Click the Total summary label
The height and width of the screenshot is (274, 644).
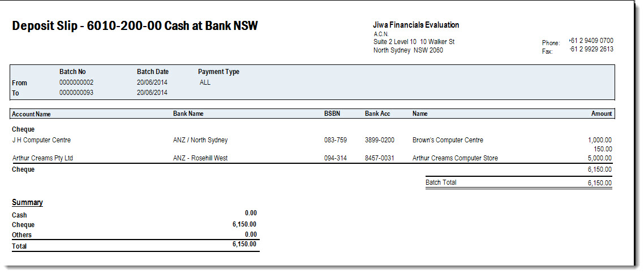pyautogui.click(x=19, y=246)
